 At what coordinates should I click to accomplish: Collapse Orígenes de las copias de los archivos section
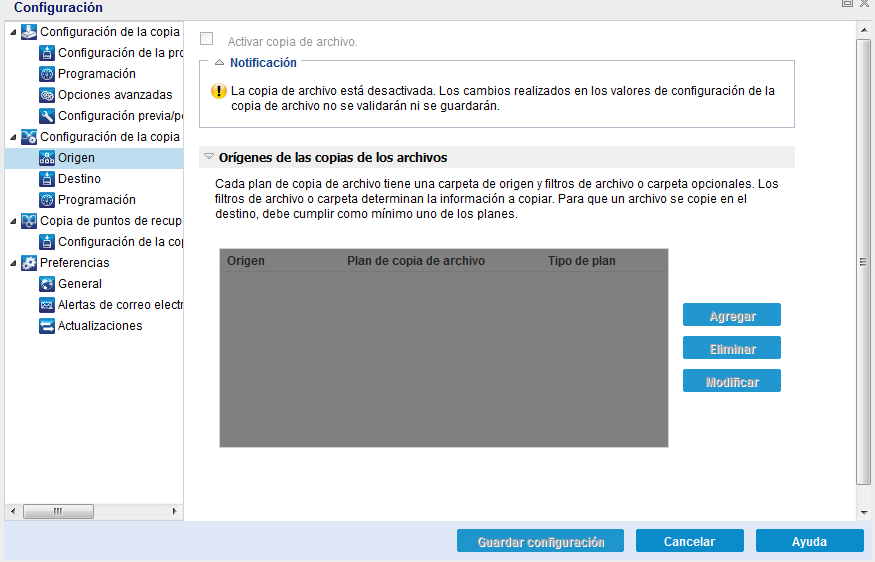pyautogui.click(x=209, y=157)
